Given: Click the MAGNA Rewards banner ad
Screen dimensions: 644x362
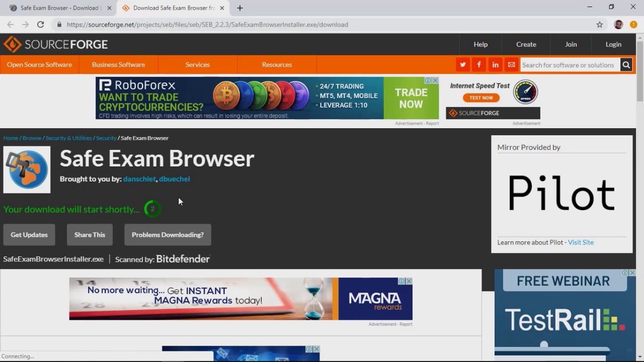Looking at the screenshot, I should coord(240,299).
